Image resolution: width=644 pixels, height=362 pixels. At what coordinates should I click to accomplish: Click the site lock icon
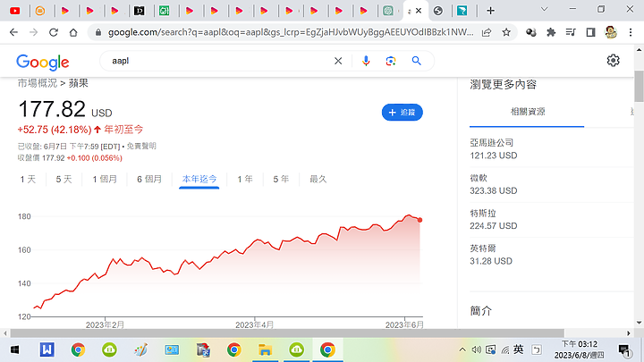(x=98, y=32)
